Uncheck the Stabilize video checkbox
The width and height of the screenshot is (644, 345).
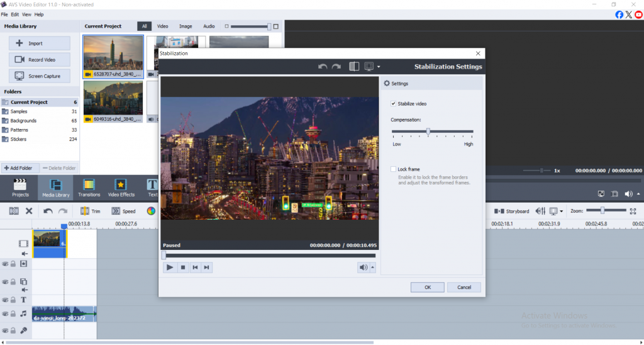[x=393, y=103]
